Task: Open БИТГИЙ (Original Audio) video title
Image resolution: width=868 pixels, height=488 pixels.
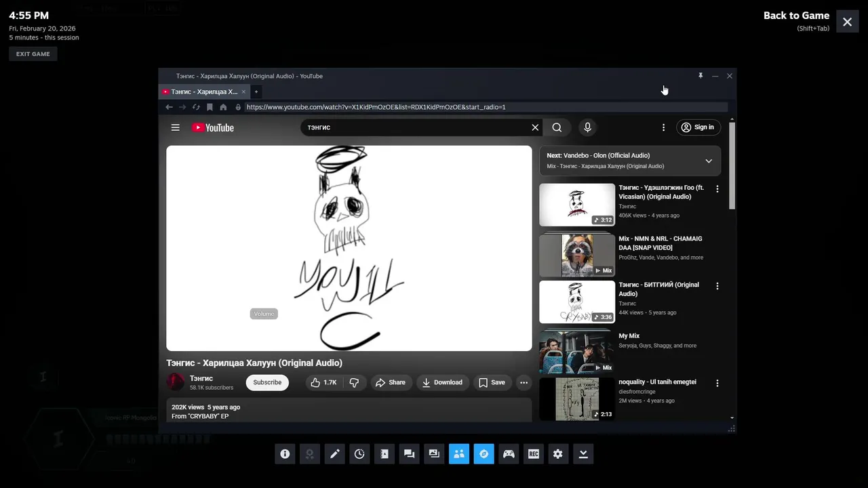Action: click(x=658, y=289)
